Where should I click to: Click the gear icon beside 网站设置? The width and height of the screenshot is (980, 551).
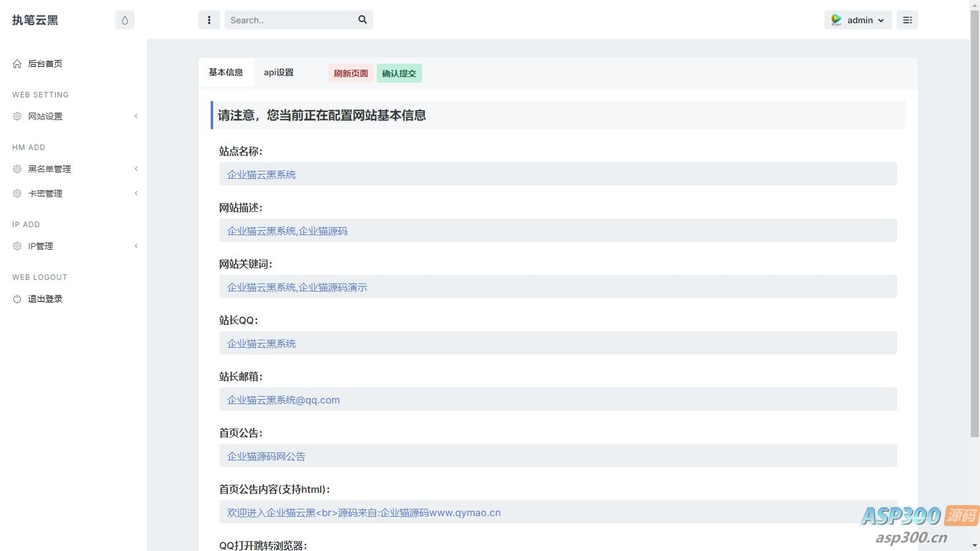(x=17, y=116)
